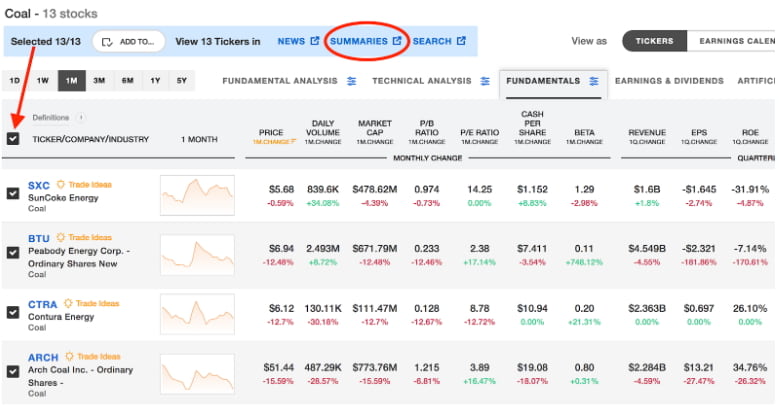Click Trade Ideas lightbulb icon for CTRA
Viewport: 779px width, 407px height.
point(68,303)
